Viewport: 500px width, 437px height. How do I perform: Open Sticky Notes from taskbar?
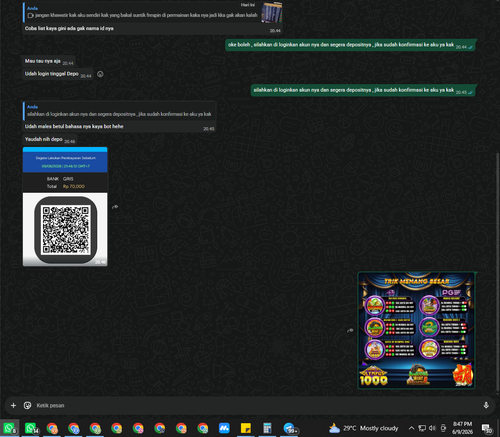pyautogui.click(x=246, y=428)
